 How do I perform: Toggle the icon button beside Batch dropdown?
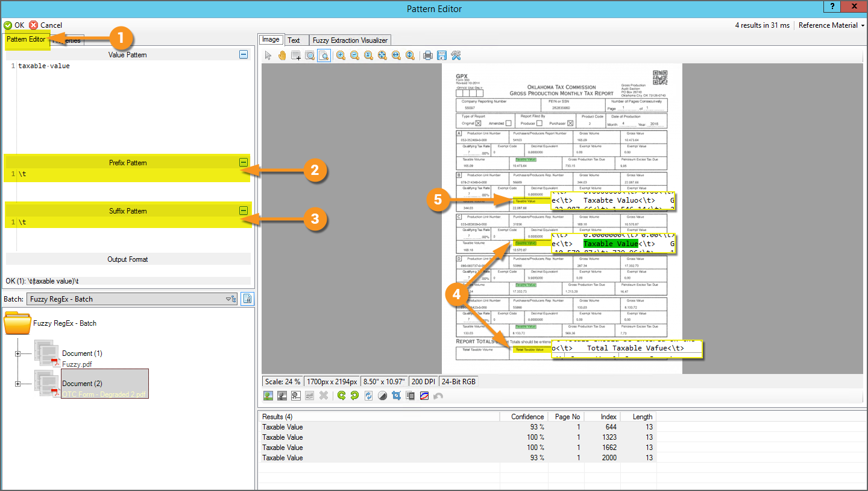pos(247,299)
